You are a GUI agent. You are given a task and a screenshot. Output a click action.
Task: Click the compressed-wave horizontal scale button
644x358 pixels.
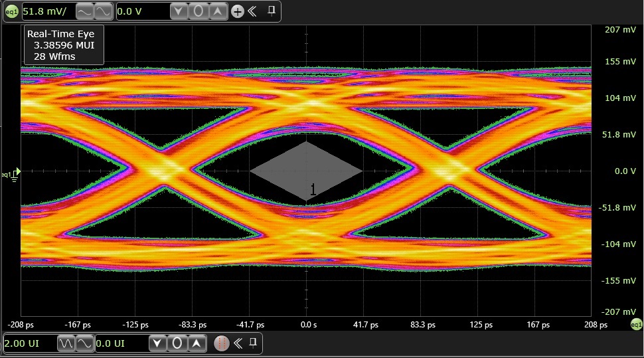tap(66, 343)
